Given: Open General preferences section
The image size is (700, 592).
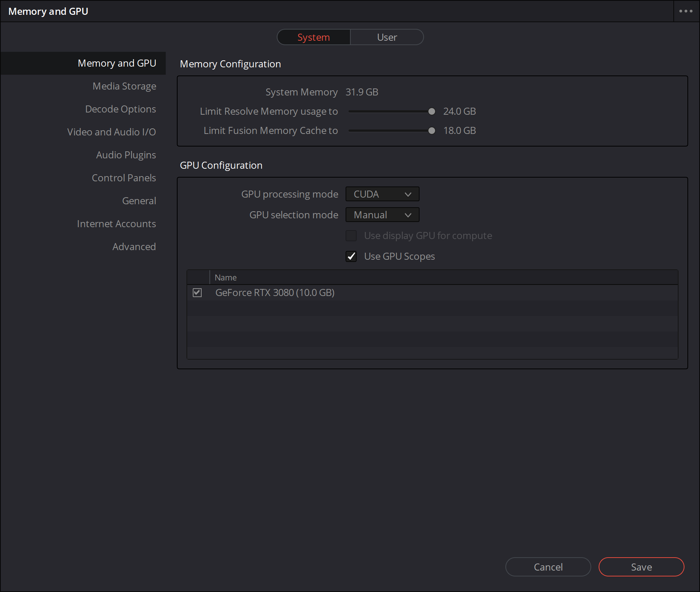Looking at the screenshot, I should [139, 201].
